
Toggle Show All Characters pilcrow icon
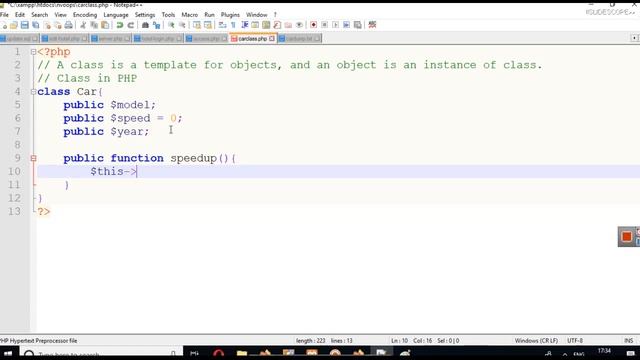(x=233, y=25)
